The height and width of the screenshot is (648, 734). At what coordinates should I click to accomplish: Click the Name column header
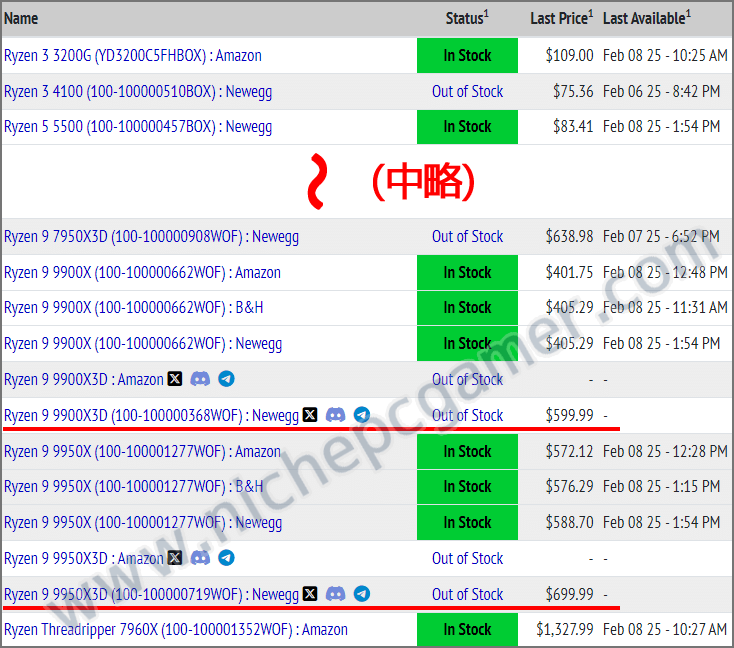point(21,18)
